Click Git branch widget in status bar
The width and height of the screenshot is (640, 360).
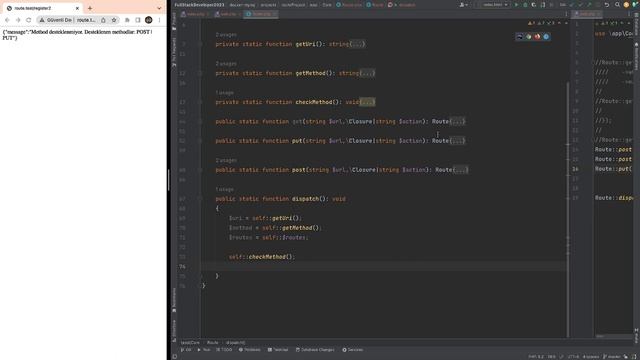pos(611,357)
